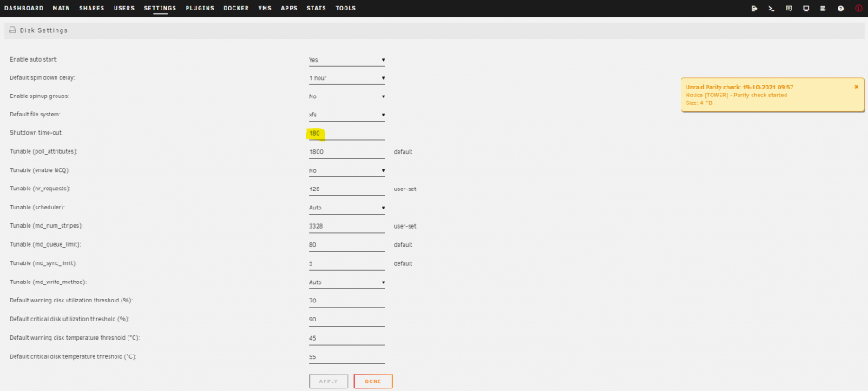Open the Stats tab
This screenshot has width=868, height=391.
316,9
